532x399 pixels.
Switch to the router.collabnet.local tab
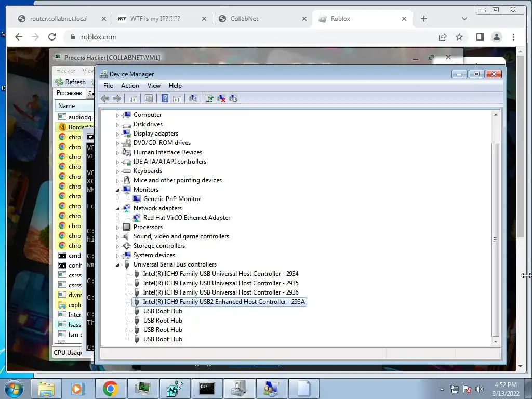point(59,19)
